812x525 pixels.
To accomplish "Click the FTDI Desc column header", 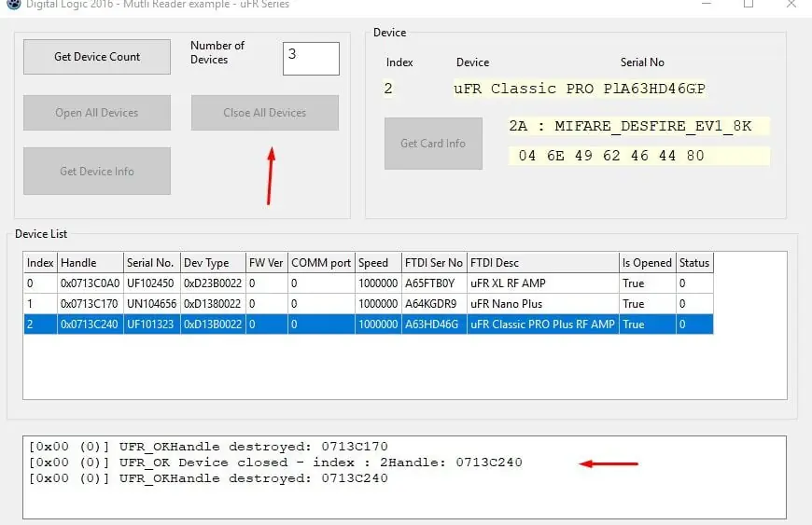I will pos(542,263).
